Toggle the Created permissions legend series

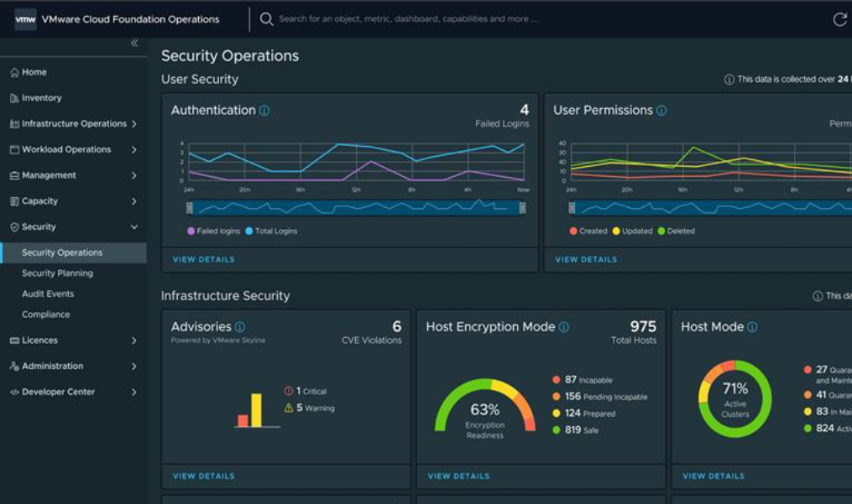click(x=588, y=231)
